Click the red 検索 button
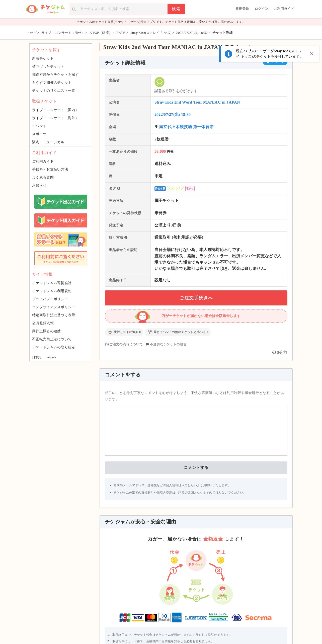This screenshot has height=644, width=322. coord(176,9)
